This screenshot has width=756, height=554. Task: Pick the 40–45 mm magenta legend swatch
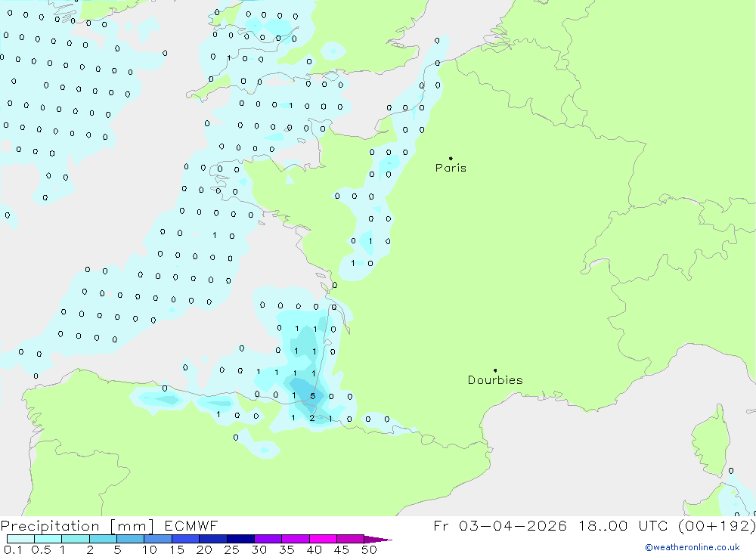point(323,539)
